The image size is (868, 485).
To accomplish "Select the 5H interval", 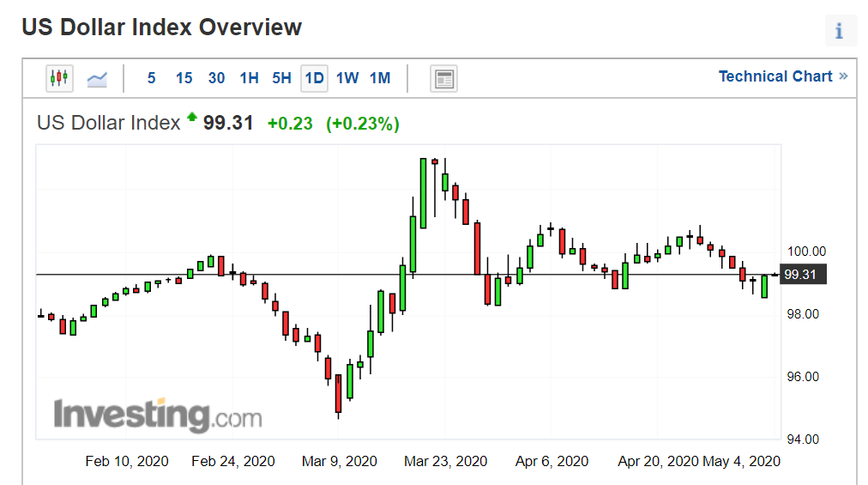I will (282, 78).
